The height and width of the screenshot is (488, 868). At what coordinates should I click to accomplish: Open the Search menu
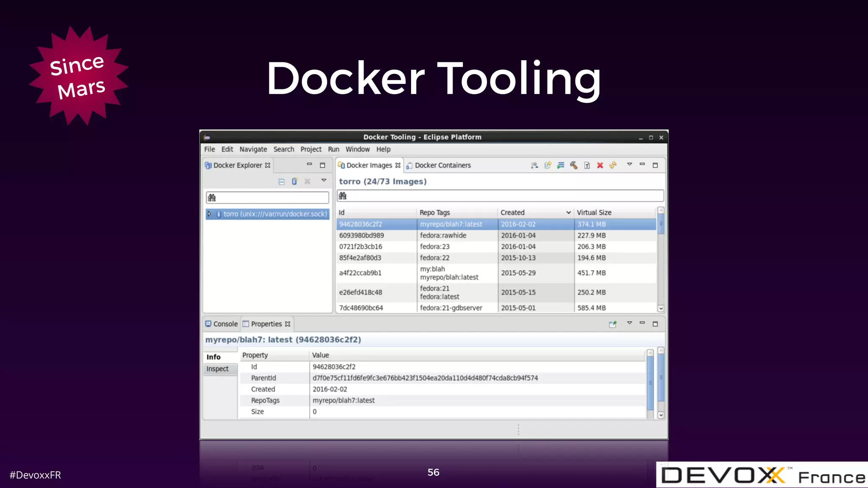pos(284,149)
